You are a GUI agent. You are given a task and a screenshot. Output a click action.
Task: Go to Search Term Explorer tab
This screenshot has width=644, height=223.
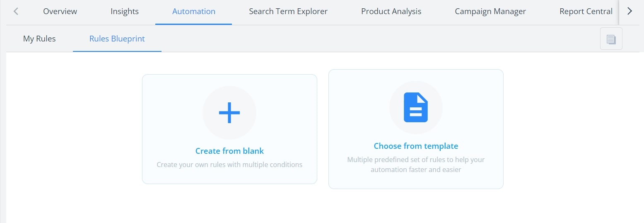(288, 12)
